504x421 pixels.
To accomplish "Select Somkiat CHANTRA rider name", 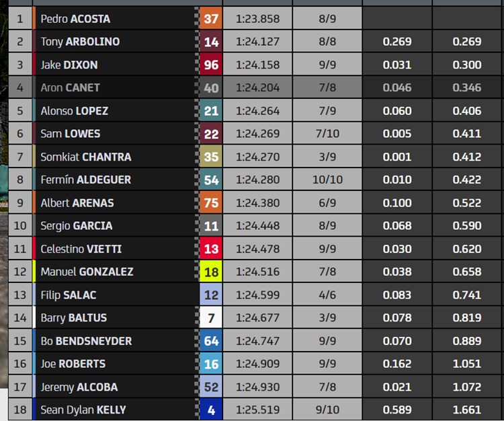I will pos(86,157).
